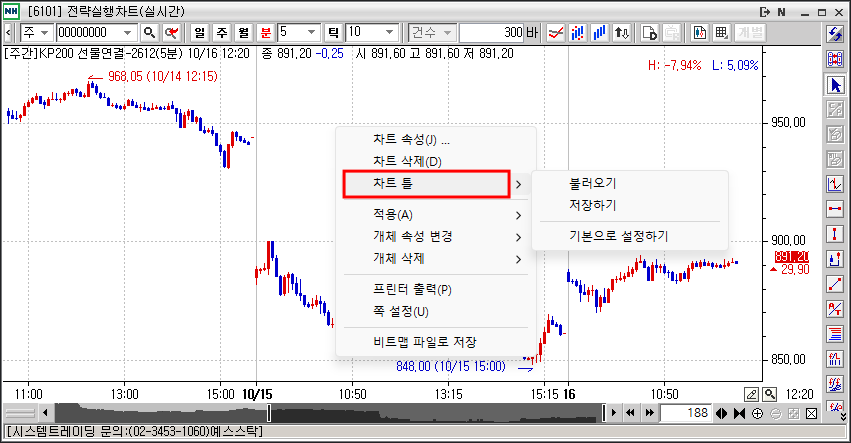Click the document-with-D icon in top toolbar

click(x=649, y=33)
